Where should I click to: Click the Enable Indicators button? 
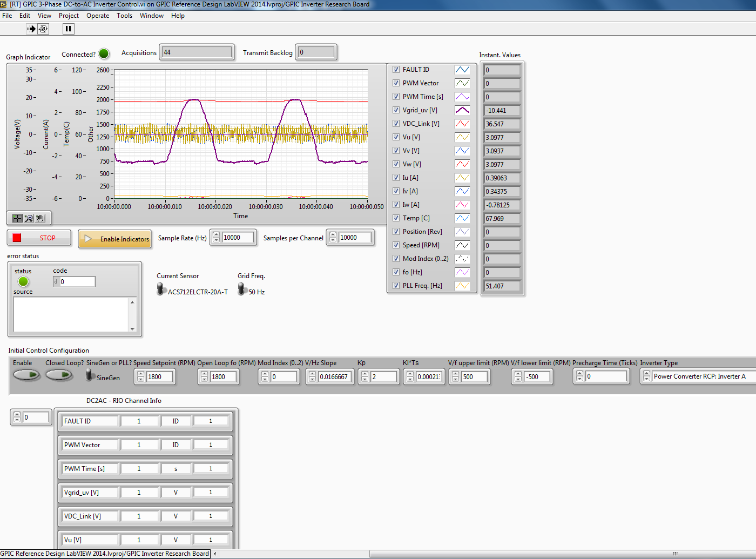(x=114, y=239)
